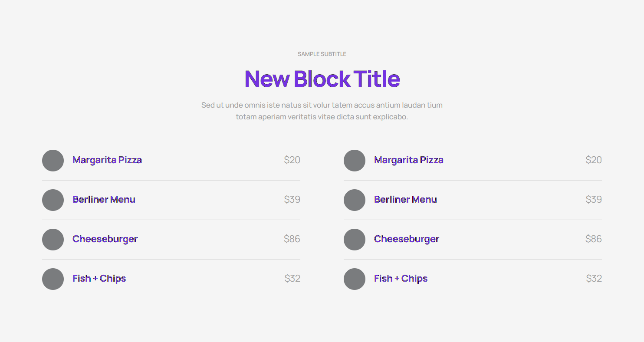
Task: Click the $86 price beside left Cheeseburger
Action: tap(292, 239)
